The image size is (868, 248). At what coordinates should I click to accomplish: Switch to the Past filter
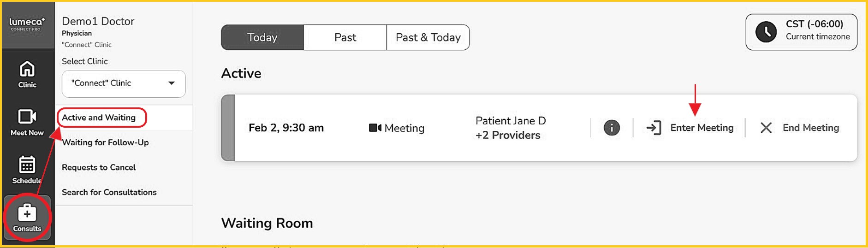(345, 37)
